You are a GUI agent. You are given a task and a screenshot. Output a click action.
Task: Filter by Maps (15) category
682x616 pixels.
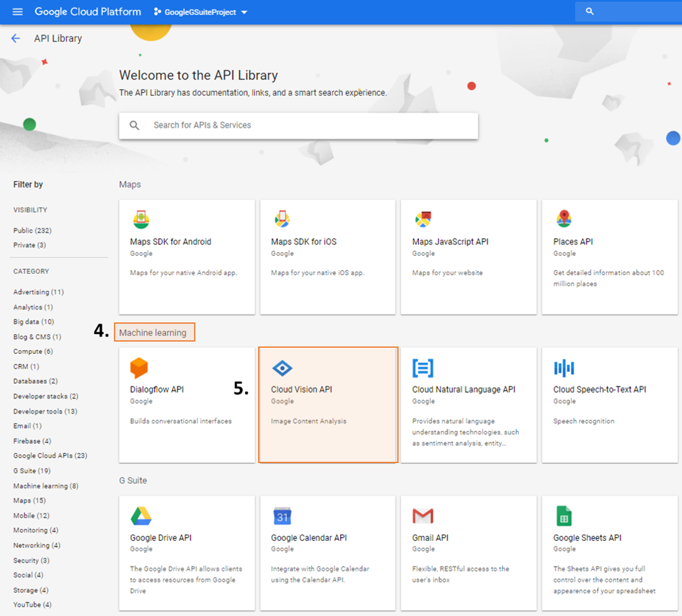point(29,500)
